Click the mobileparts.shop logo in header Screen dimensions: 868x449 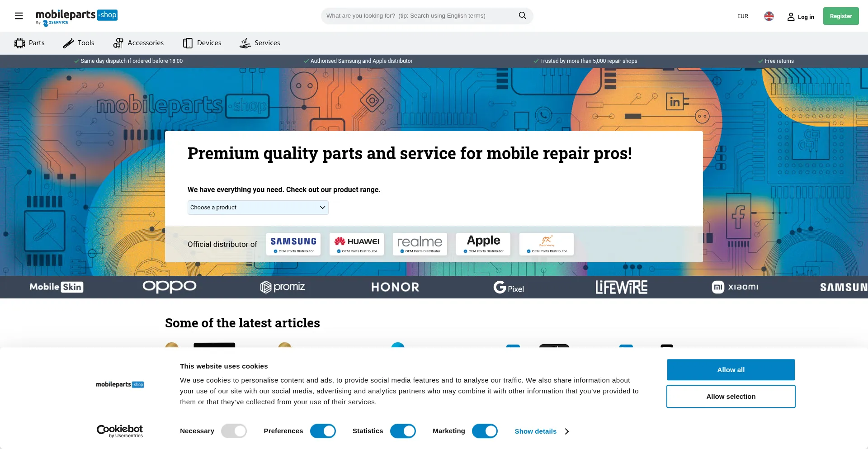tap(76, 17)
